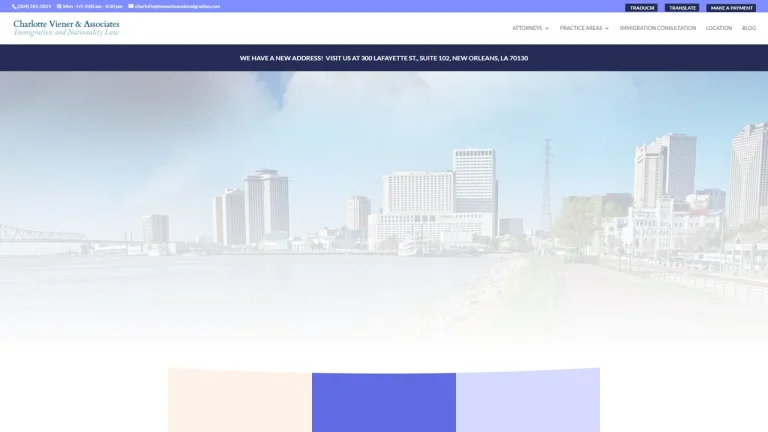
Task: Click the TRANSLATE button
Action: click(x=682, y=8)
